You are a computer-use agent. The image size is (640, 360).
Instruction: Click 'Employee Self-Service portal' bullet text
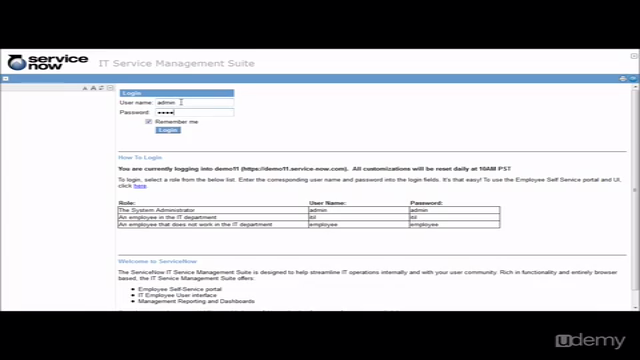pyautogui.click(x=180, y=289)
